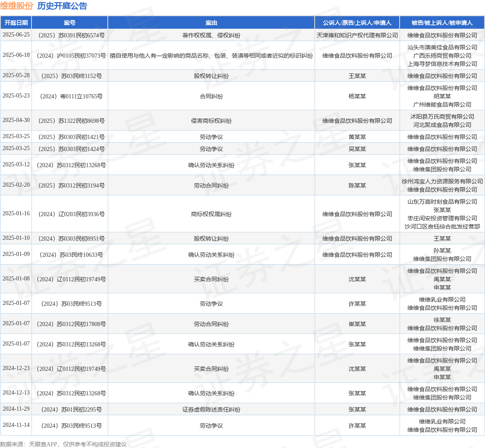The height and width of the screenshot is (448, 485).
Task: Select date cell 2025-01-08
Action: click(x=16, y=278)
